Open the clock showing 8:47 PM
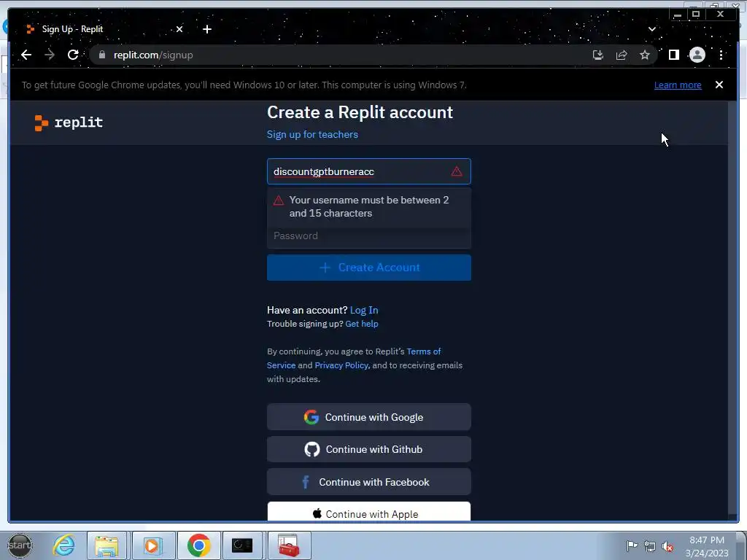 point(707,546)
